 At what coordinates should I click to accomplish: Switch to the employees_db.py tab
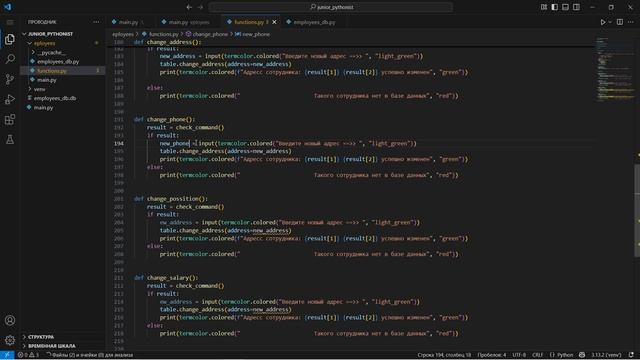click(314, 22)
